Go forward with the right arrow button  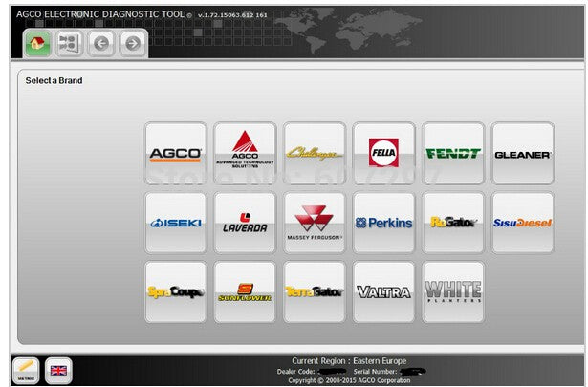coord(132,43)
